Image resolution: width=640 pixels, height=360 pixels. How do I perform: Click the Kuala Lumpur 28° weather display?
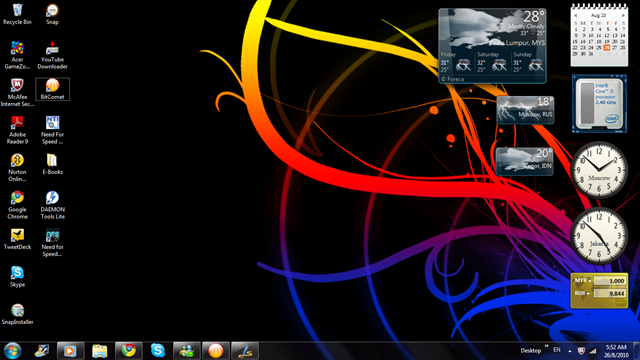(492, 29)
